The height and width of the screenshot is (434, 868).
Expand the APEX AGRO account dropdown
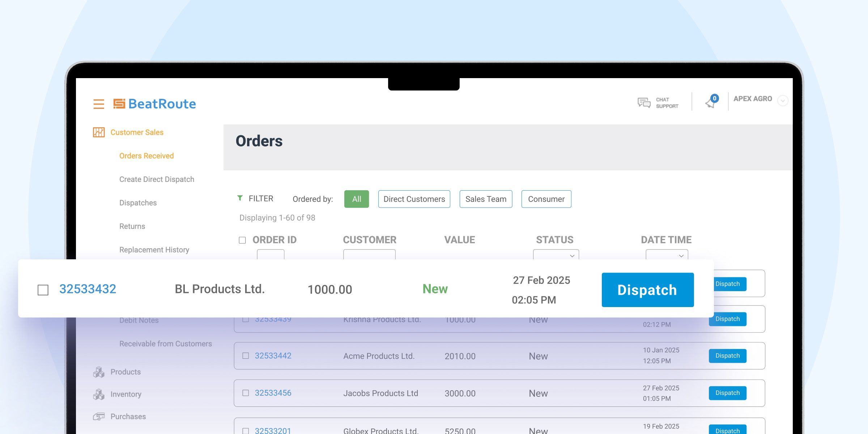coord(783,101)
